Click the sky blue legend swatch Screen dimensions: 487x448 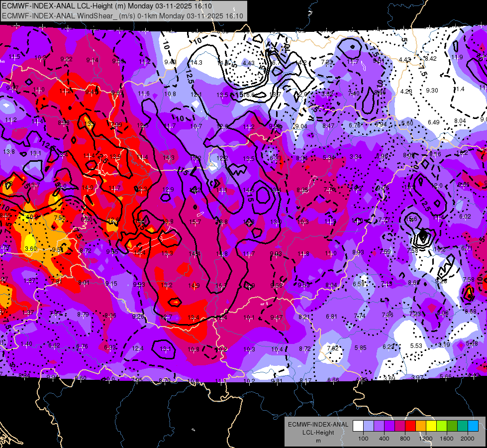point(473,426)
